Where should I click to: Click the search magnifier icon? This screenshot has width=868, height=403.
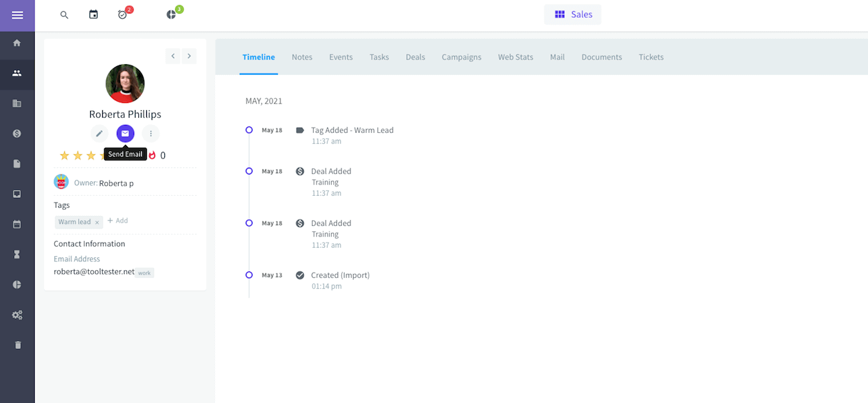pos(64,15)
